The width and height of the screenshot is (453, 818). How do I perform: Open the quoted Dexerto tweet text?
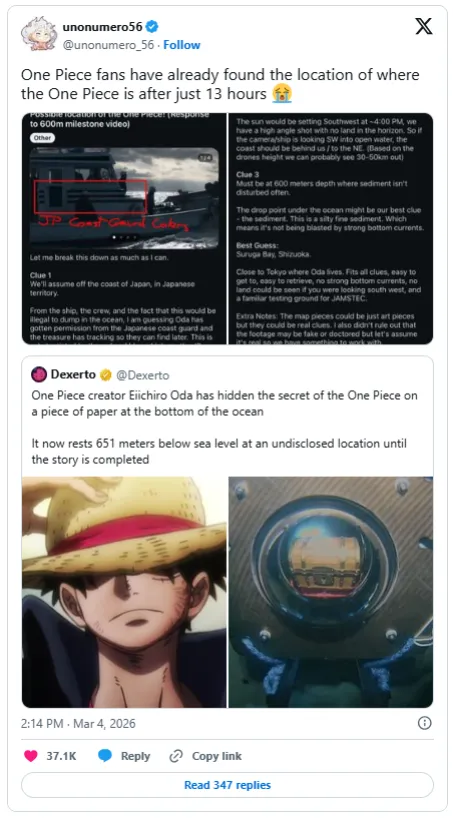[224, 427]
